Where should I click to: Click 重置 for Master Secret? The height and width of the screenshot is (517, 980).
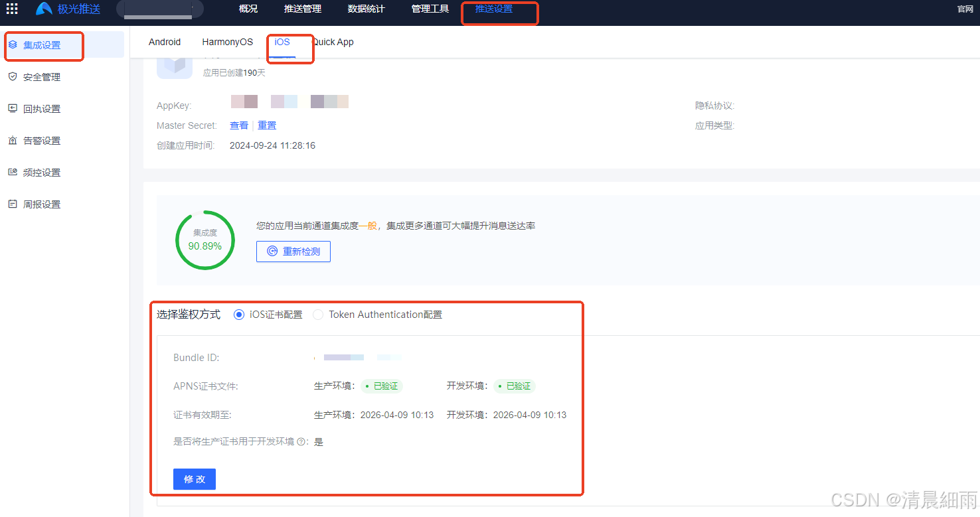[267, 125]
